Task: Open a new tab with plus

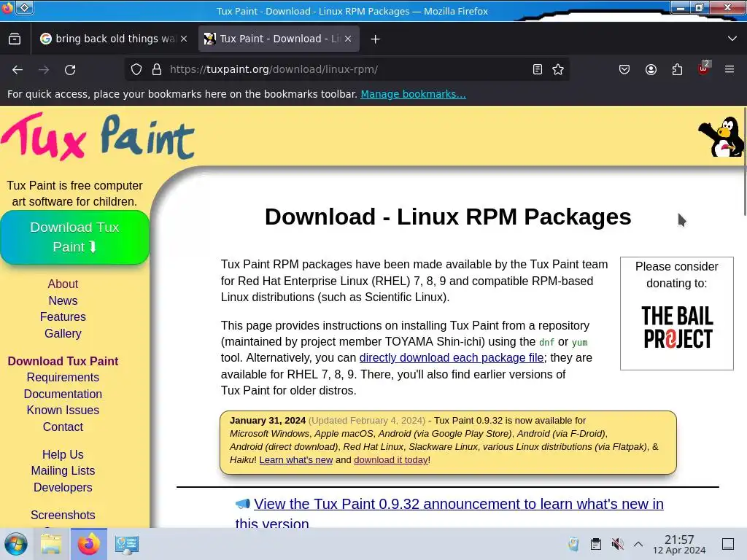Action: click(x=376, y=39)
